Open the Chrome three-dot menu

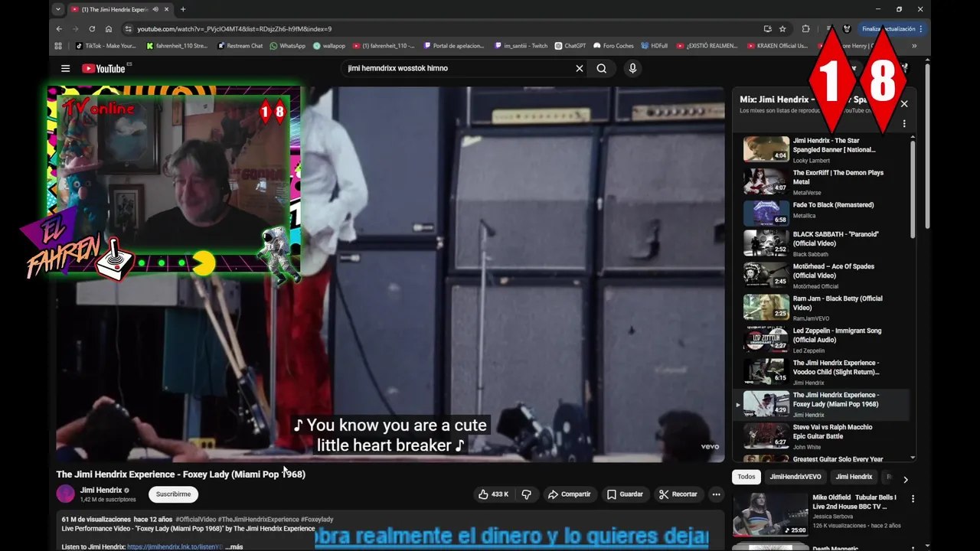point(921,29)
